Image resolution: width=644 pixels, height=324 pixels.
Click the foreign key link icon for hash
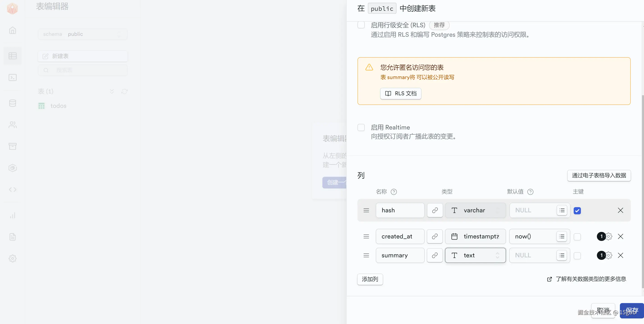pos(435,210)
